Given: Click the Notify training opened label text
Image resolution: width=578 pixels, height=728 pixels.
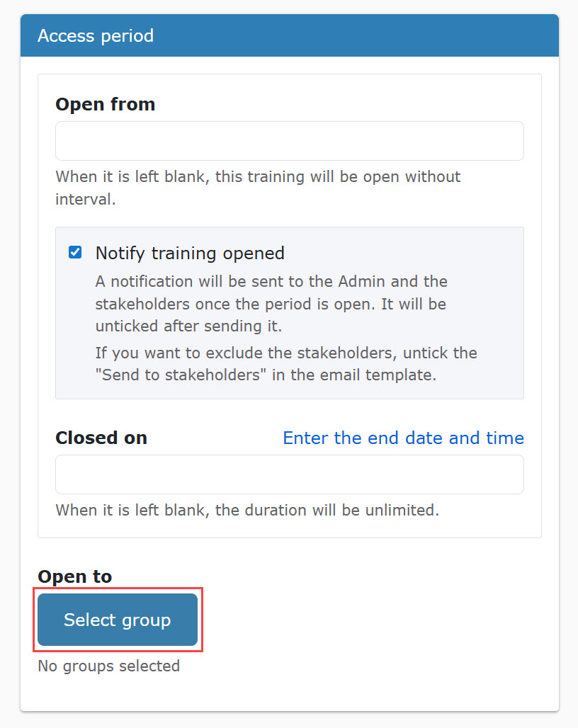Looking at the screenshot, I should (x=190, y=253).
